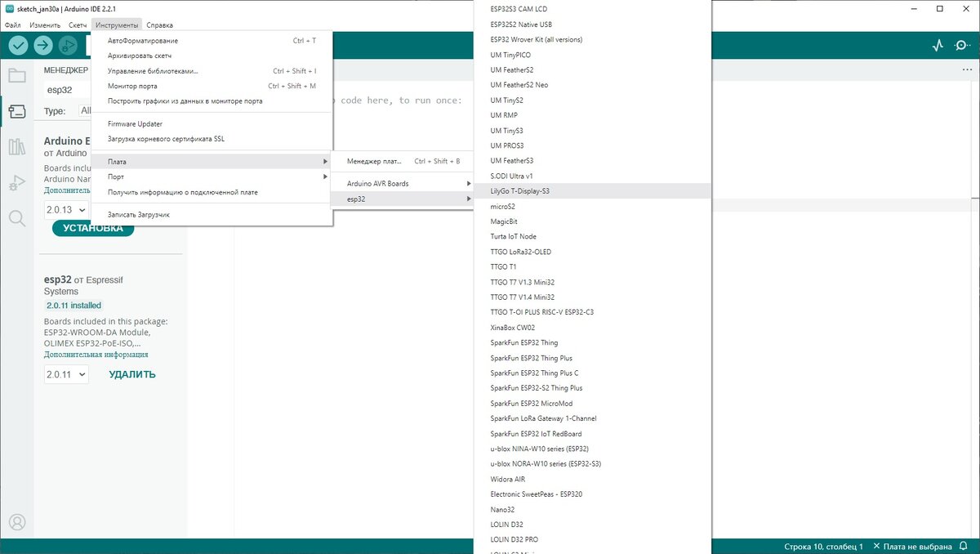Open the Инструменты menu

tap(117, 25)
